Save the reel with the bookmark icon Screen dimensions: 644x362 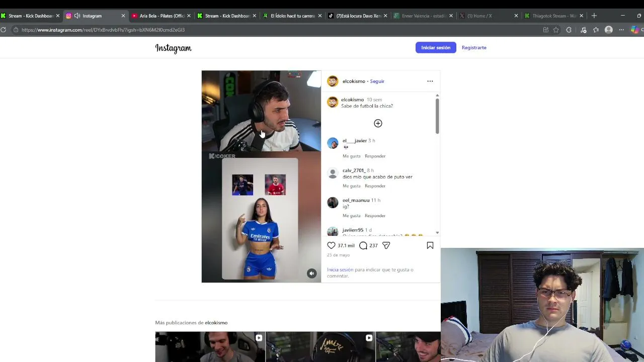click(430, 245)
